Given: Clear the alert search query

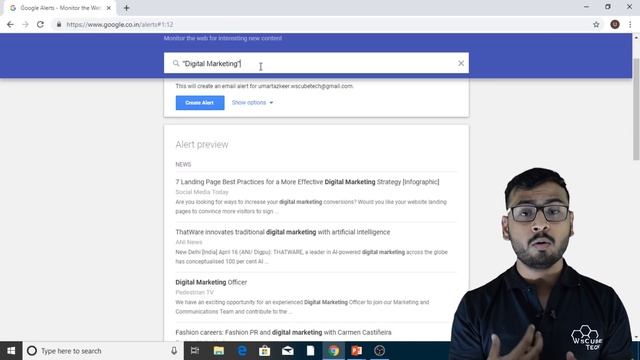Looking at the screenshot, I should (461, 63).
